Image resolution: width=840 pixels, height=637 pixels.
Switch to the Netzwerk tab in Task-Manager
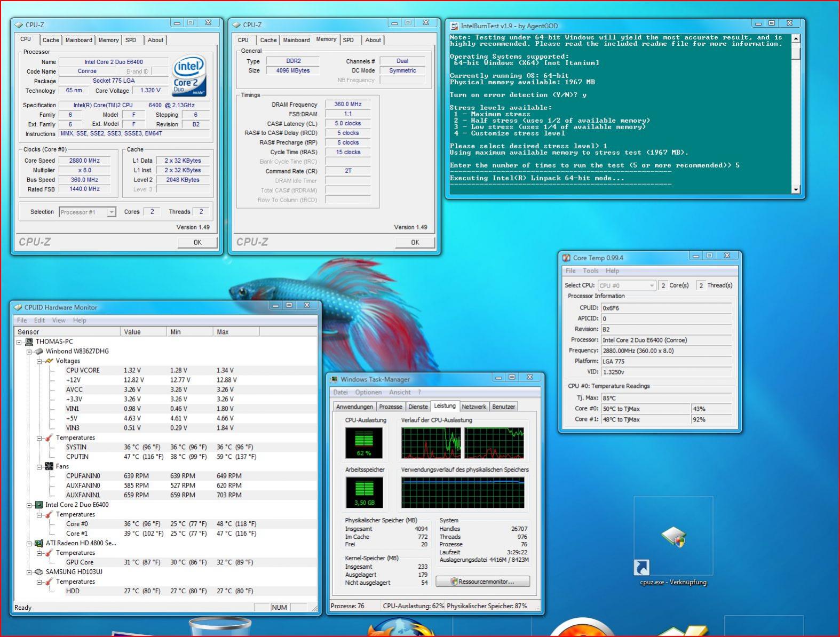click(x=474, y=407)
